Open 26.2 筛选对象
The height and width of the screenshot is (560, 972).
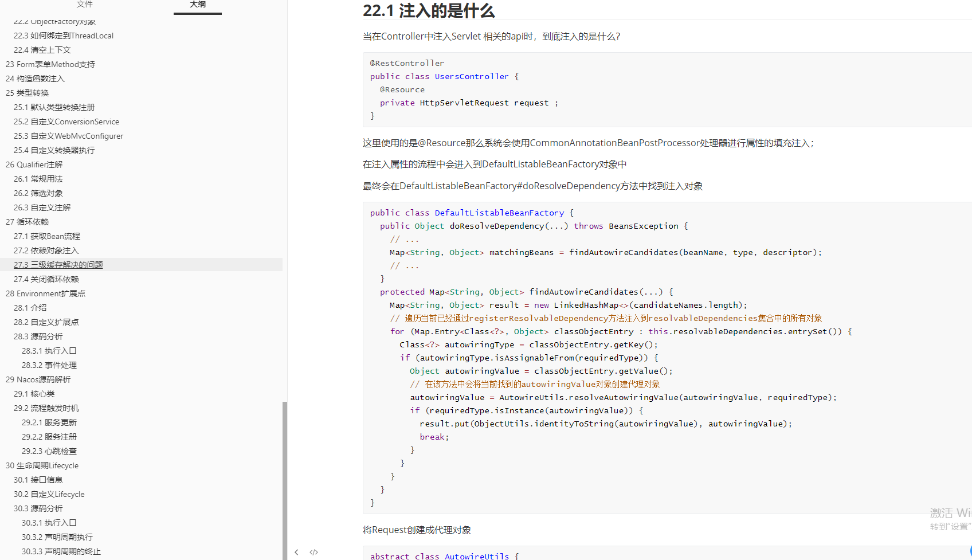point(38,193)
